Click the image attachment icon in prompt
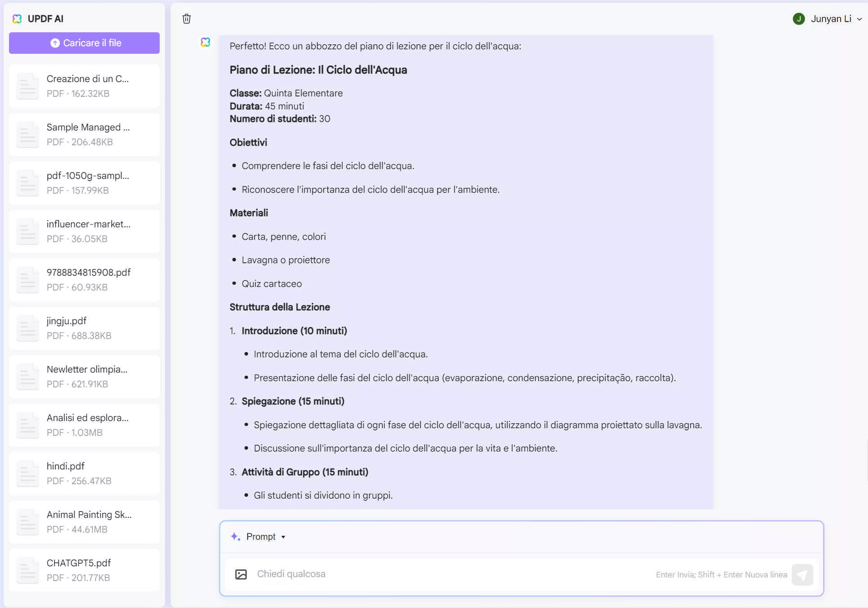 tap(241, 573)
